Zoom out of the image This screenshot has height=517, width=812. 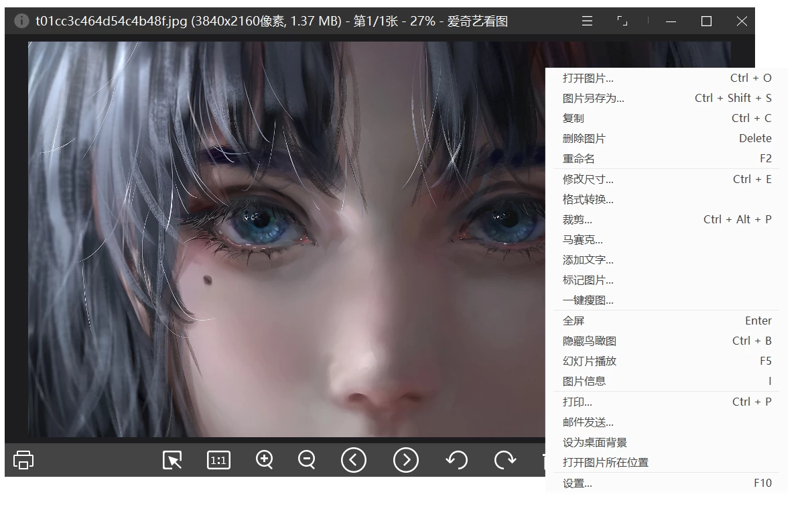pos(307,460)
